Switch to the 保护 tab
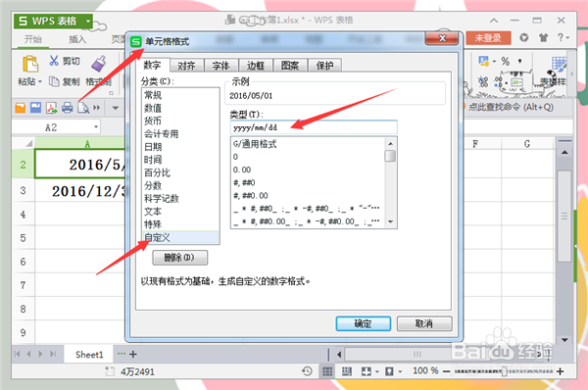Image resolution: width=588 pixels, height=390 pixels. pyautogui.click(x=324, y=66)
